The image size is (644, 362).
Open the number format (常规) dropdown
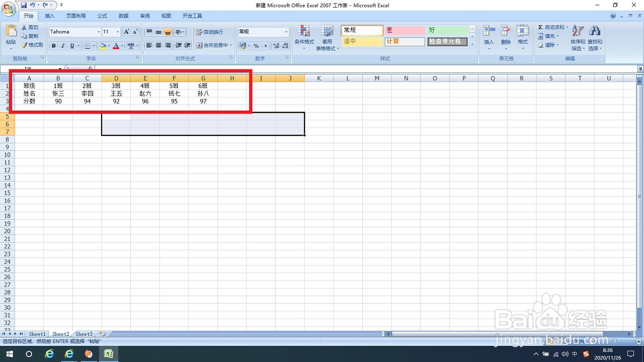[286, 32]
